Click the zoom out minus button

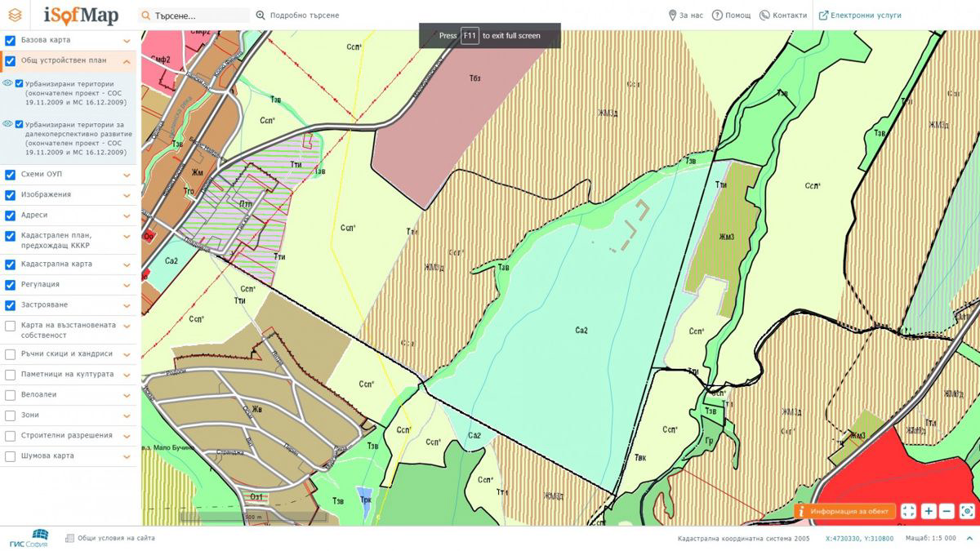947,512
